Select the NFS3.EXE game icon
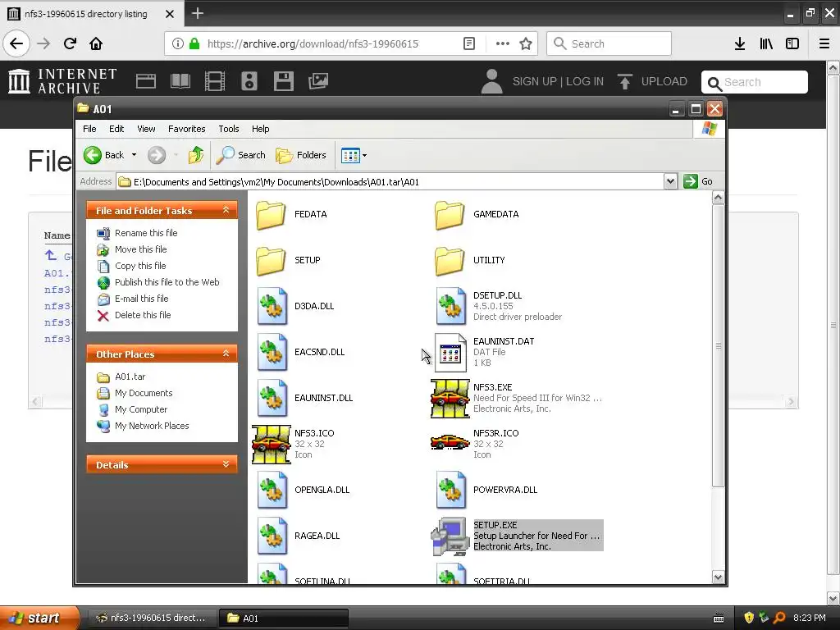840x630 pixels. click(x=450, y=399)
